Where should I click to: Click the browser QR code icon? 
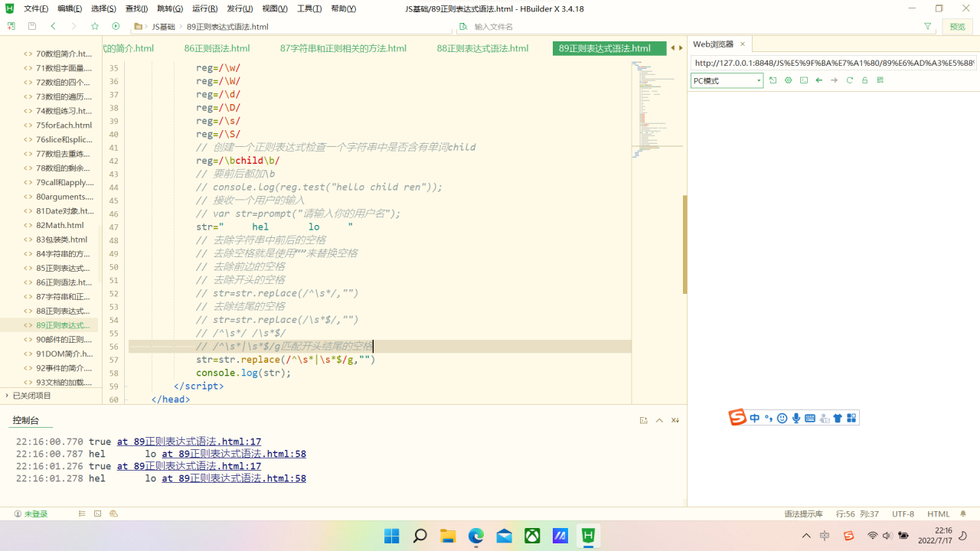880,80
